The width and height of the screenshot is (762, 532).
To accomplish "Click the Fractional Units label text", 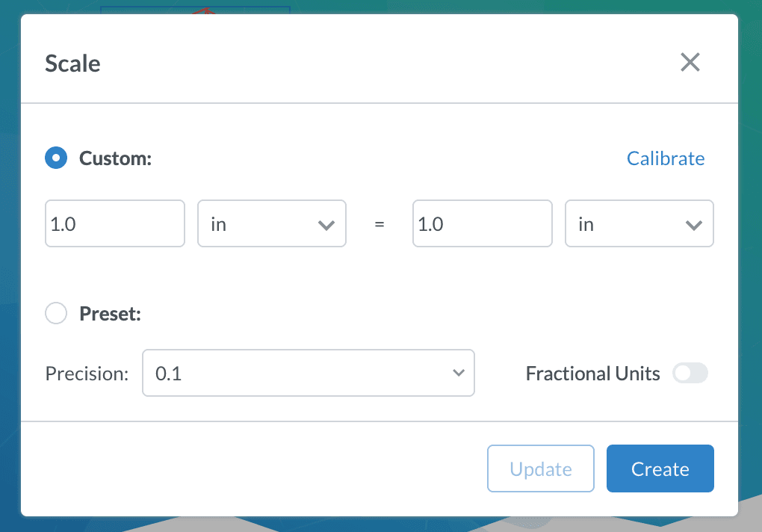I will point(592,374).
